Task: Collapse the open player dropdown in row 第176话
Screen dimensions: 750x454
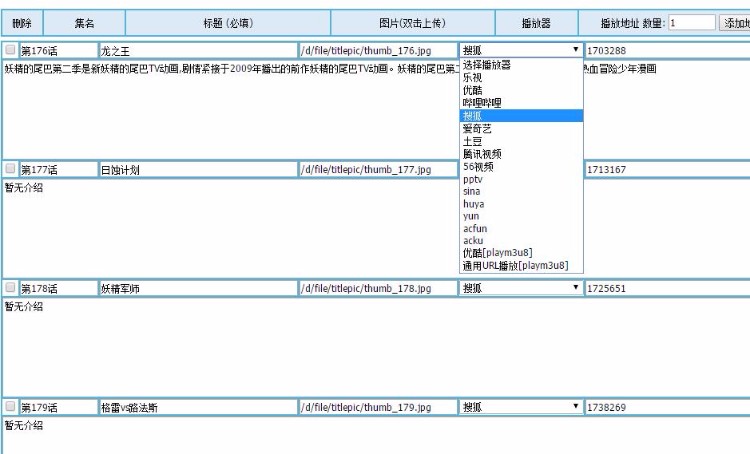Action: [x=521, y=50]
